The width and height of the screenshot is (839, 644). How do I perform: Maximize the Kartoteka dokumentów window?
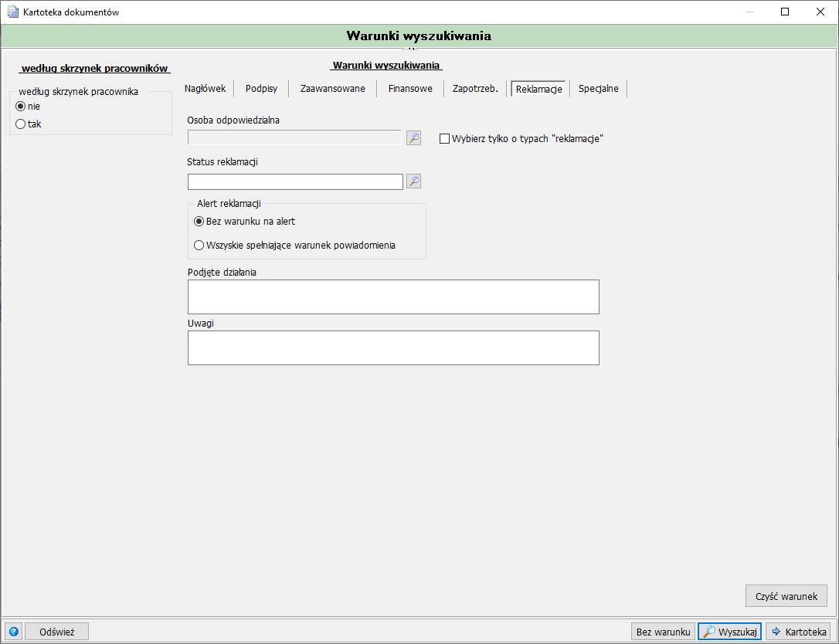click(x=785, y=12)
